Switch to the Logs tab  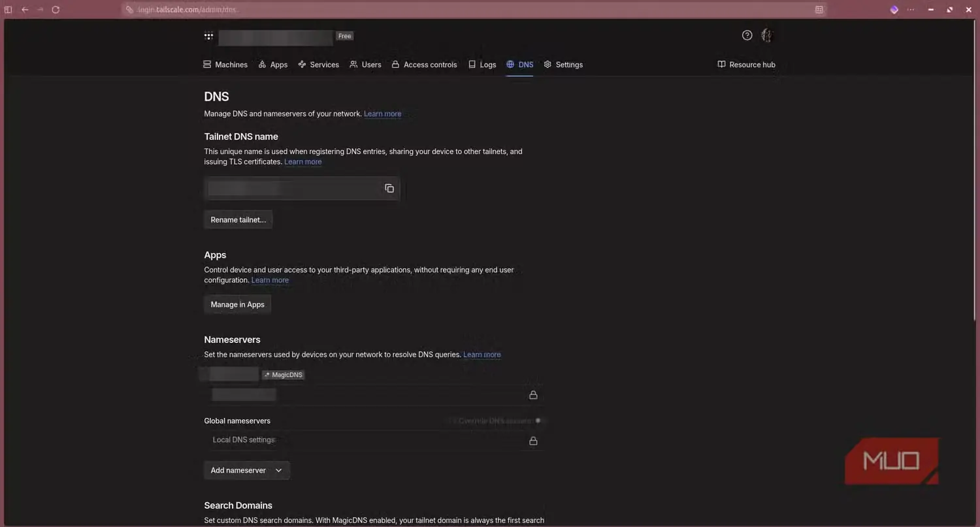click(x=482, y=65)
